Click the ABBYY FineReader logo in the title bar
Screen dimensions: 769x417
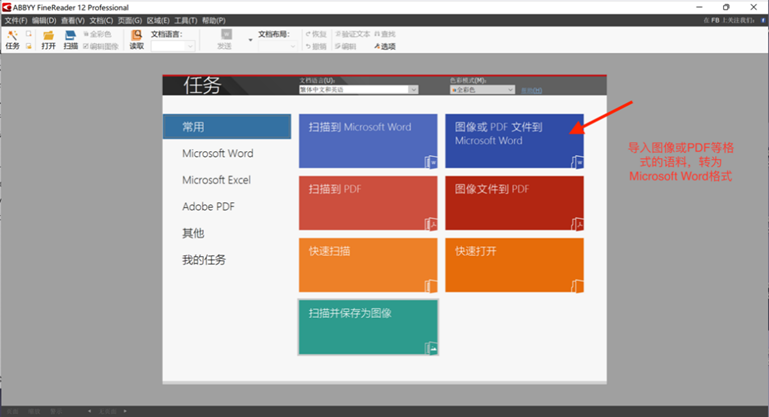(x=7, y=7)
